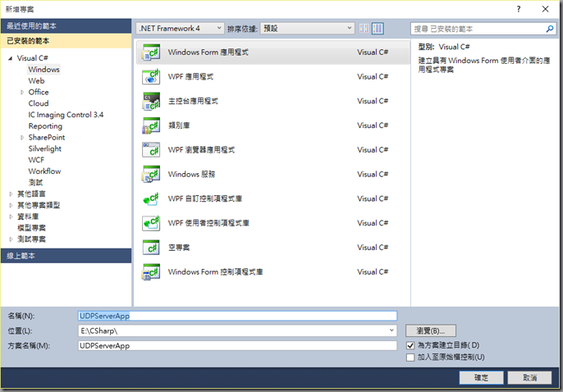Open the 位置 location dropdown arrow

[x=391, y=330]
